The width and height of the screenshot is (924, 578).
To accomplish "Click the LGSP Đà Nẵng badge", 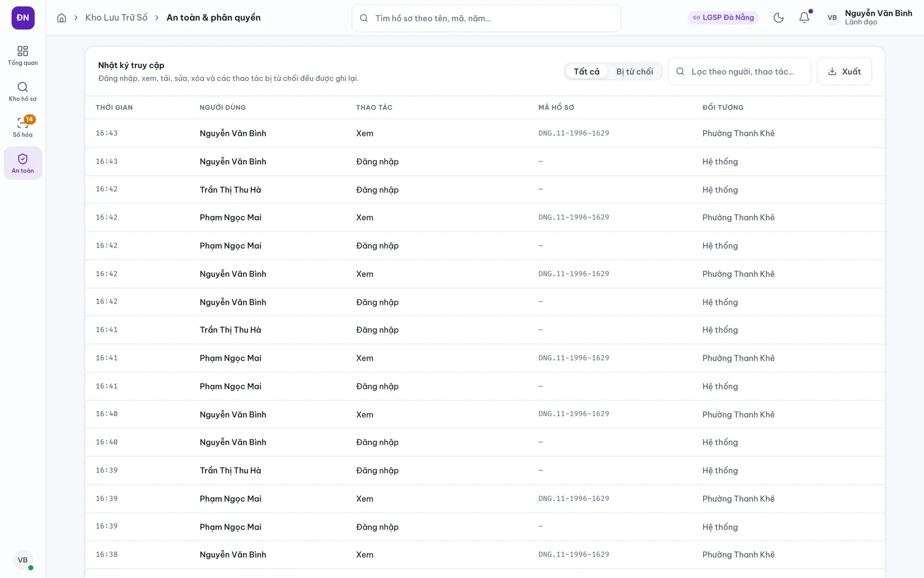I will (724, 18).
